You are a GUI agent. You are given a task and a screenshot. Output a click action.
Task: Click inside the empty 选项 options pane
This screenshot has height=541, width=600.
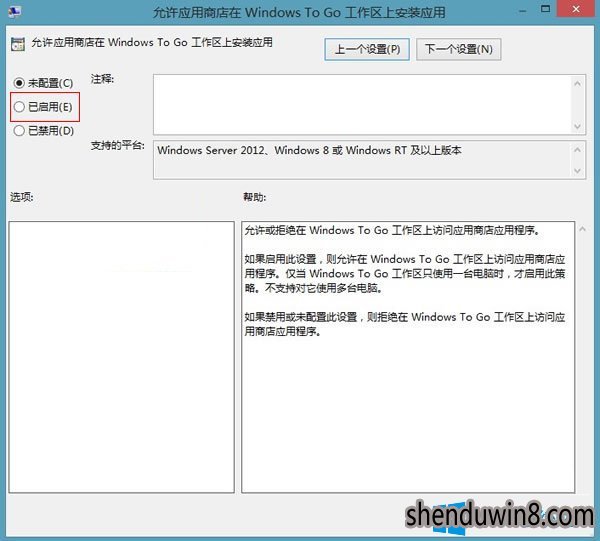[x=121, y=357]
